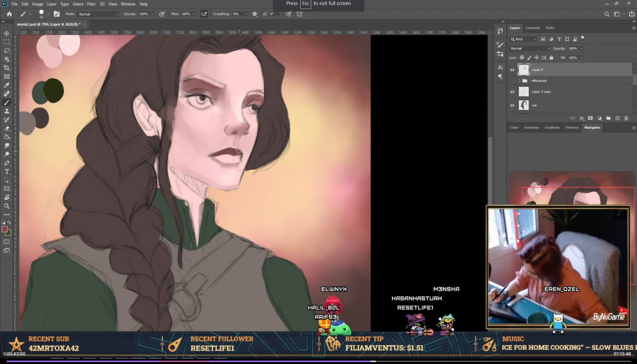Select the History Brush tool
The image size is (637, 364).
7,120
